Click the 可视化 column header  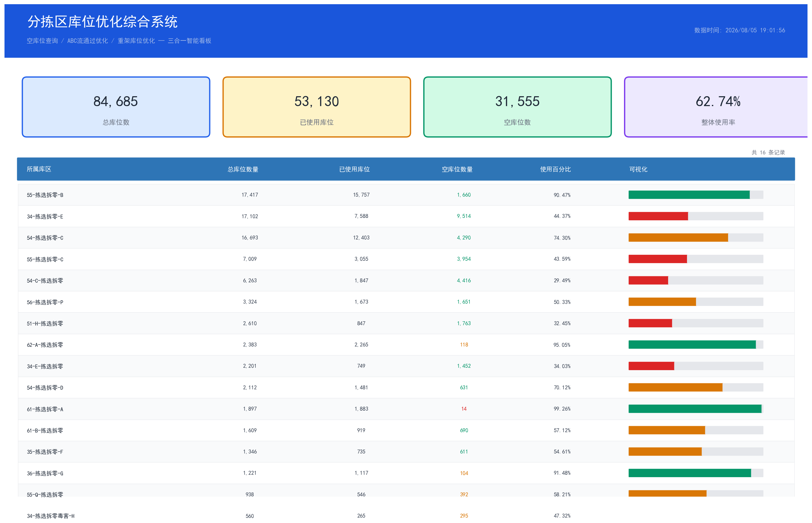[x=638, y=169]
